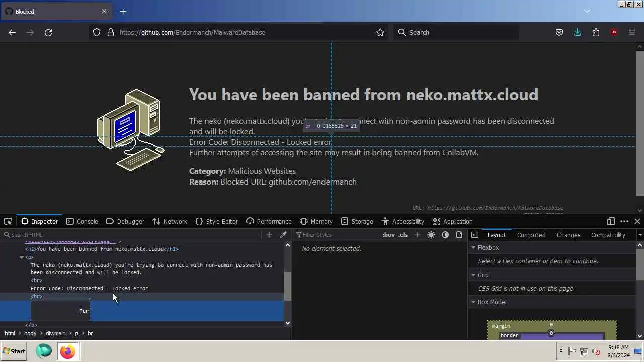
Task: Open the Memory tab
Action: click(316, 221)
